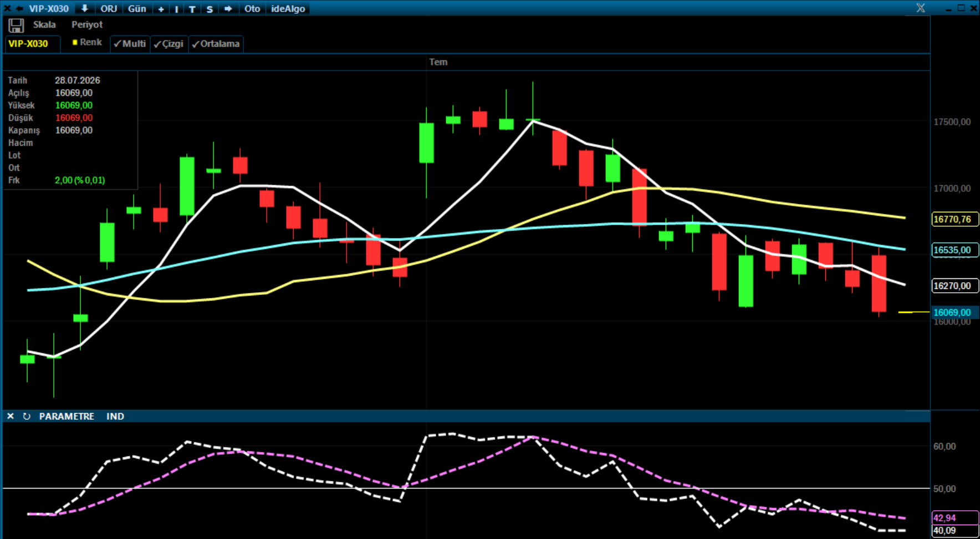Click the 16069,00 last price label
This screenshot has height=539, width=980.
coord(955,313)
